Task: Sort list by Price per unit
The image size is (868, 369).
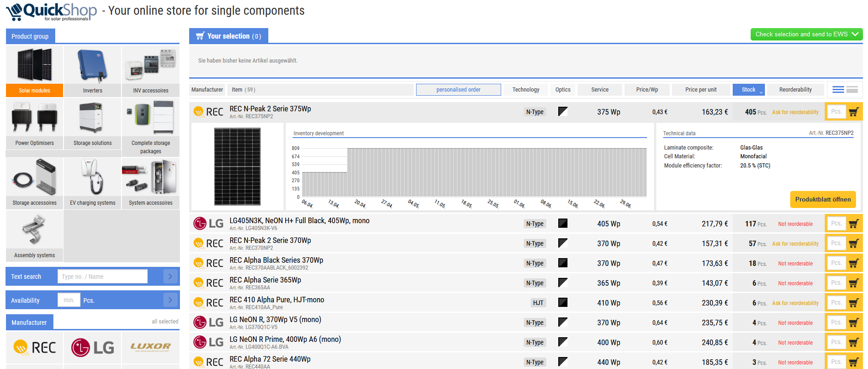Action: pos(700,90)
